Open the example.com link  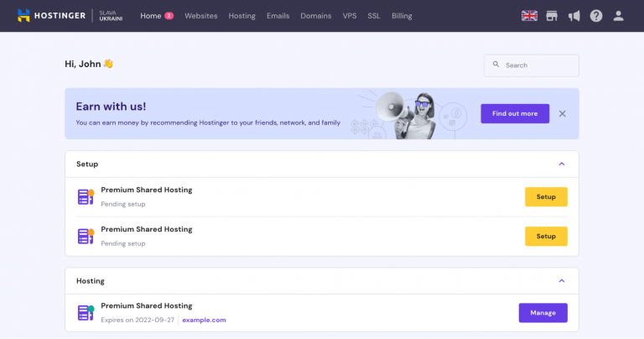point(204,320)
